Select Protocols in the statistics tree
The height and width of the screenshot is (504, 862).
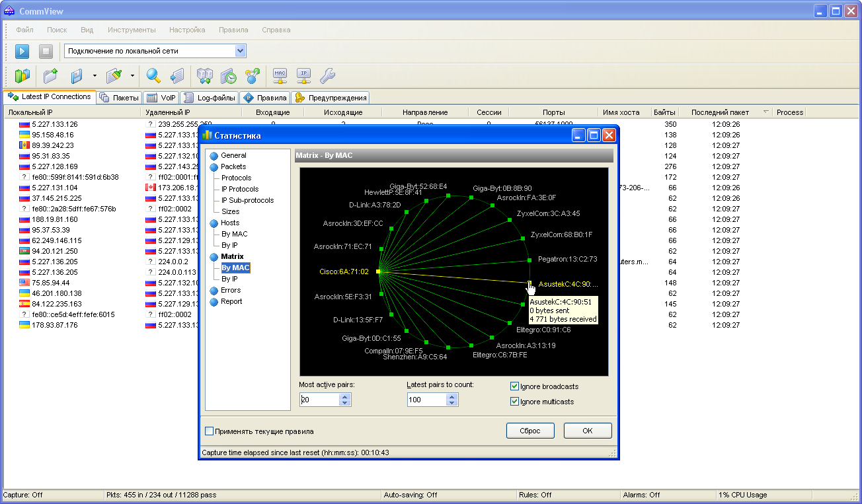[236, 178]
